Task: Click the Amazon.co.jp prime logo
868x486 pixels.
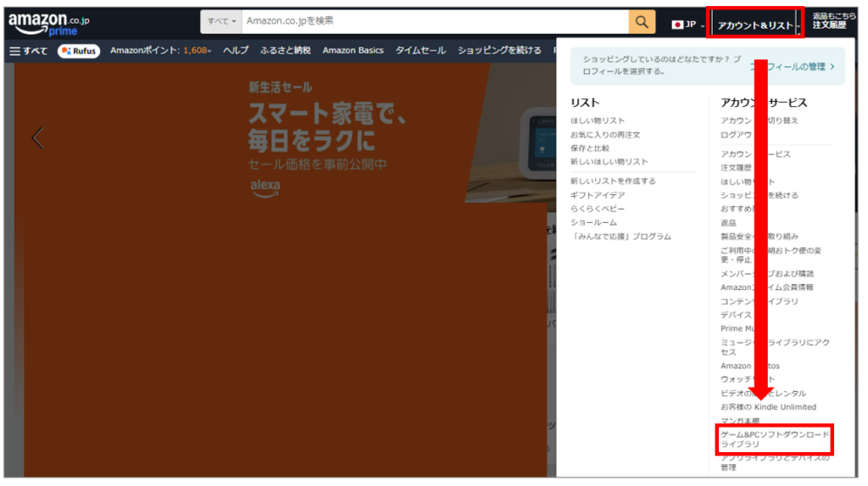Action: [x=48, y=25]
